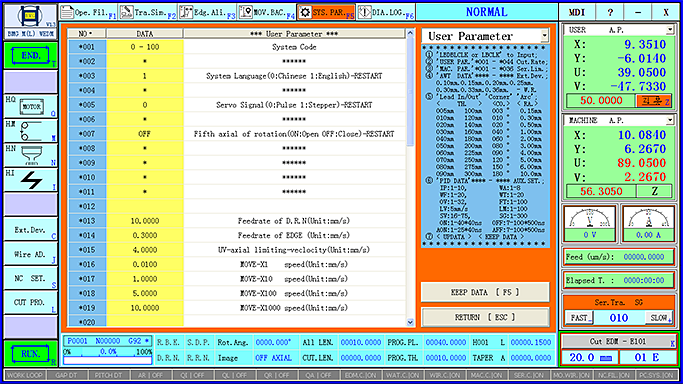Click the scroll down arrow of parameter list
Image resolution: width=683 pixels, height=384 pixels.
[x=410, y=322]
